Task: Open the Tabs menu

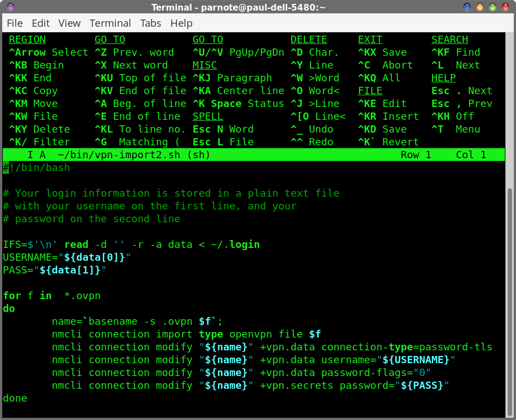Action: (x=150, y=23)
